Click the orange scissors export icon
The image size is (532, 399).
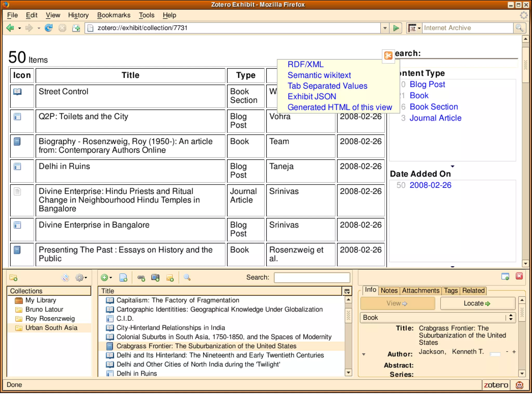tap(388, 56)
